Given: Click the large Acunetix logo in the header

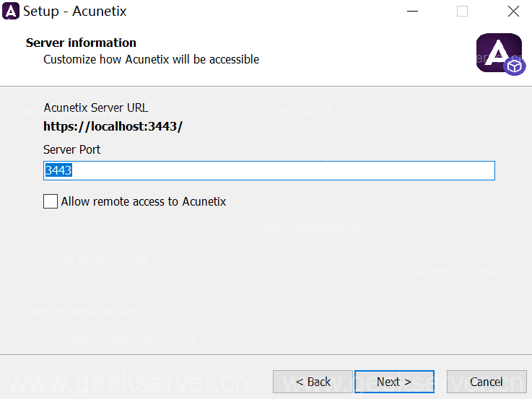Looking at the screenshot, I should click(x=497, y=53).
